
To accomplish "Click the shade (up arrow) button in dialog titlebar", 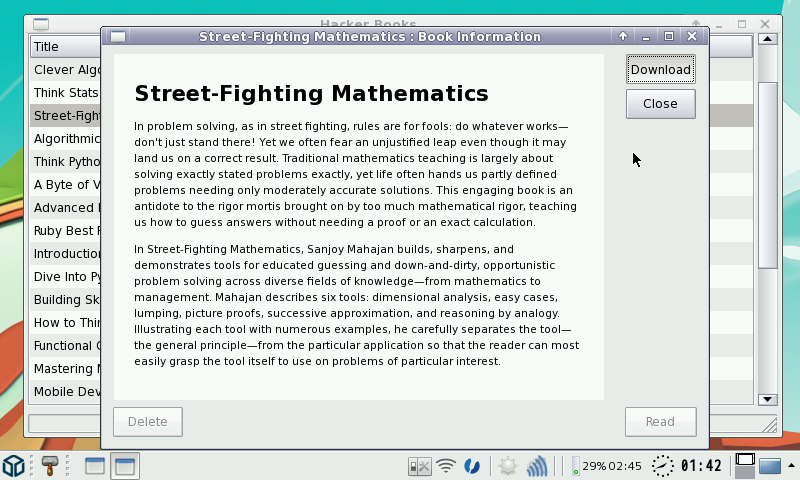I will click(622, 36).
